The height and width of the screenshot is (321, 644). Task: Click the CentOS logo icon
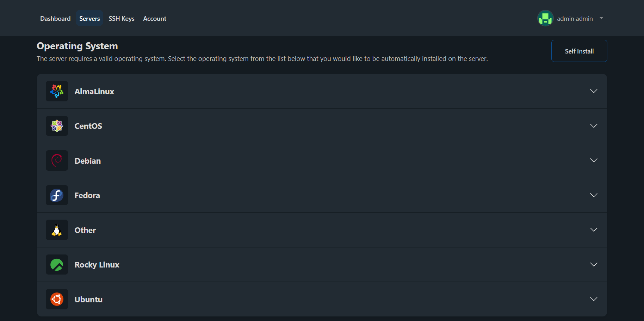pos(57,126)
